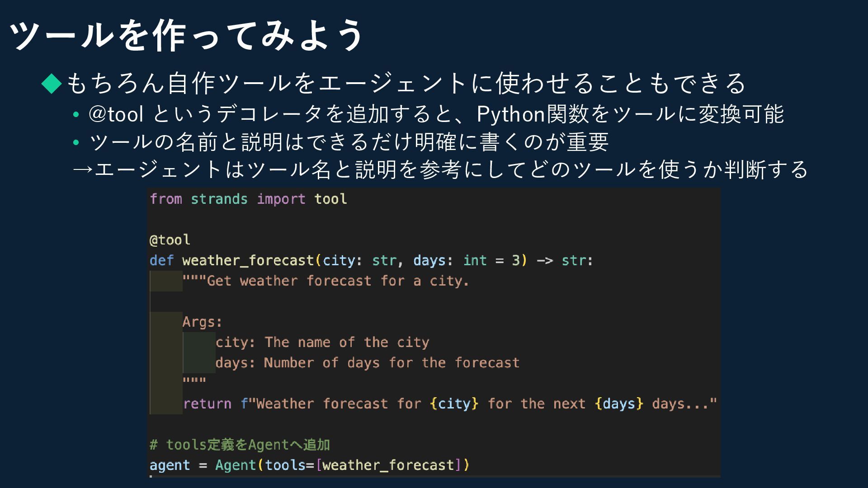The image size is (868, 488).
Task: Select the docstring 'Get weather forecast for a city.'
Action: pos(326,281)
